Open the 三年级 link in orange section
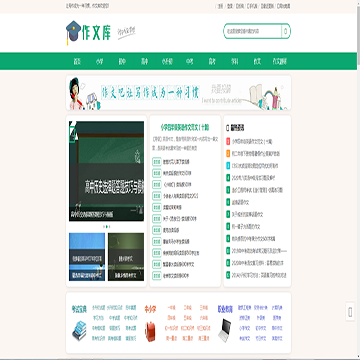 pos(204,308)
